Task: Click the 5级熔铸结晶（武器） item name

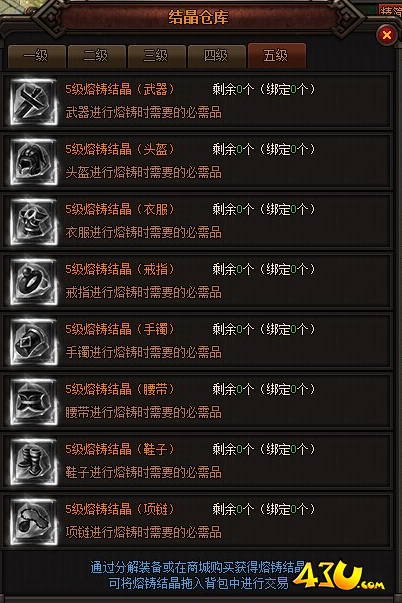Action: click(120, 90)
